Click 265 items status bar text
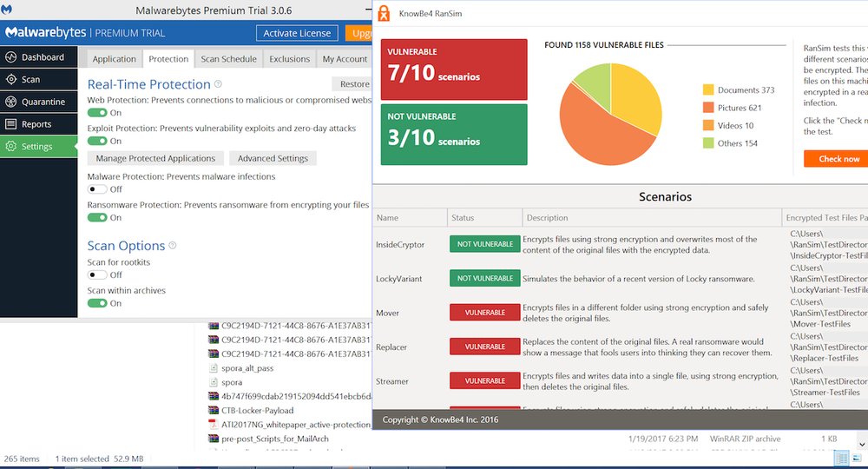Viewport: 868px width, 469px height. 22,459
